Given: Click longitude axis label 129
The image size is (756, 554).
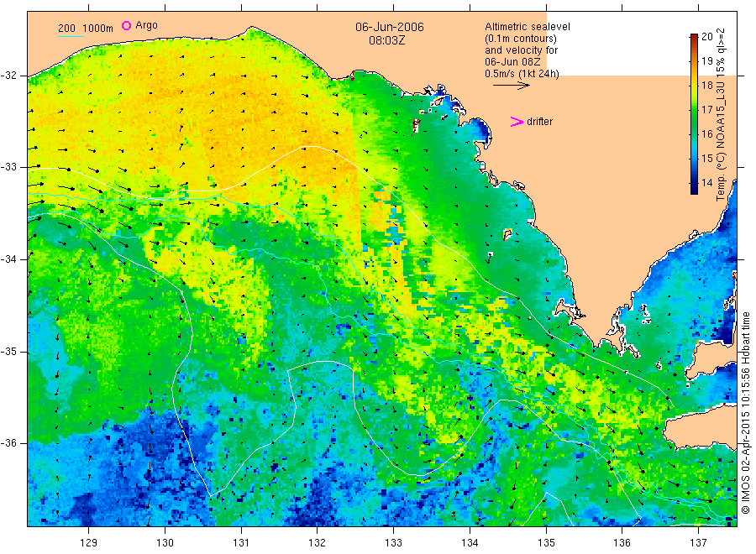Looking at the screenshot, I should pos(89,543).
